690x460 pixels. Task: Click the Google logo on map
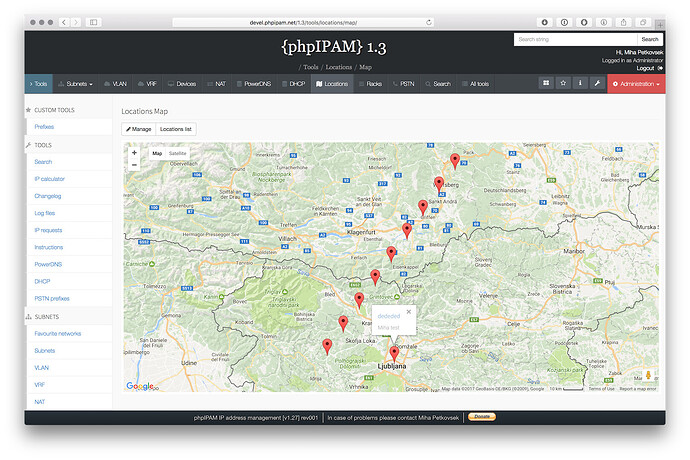[139, 386]
